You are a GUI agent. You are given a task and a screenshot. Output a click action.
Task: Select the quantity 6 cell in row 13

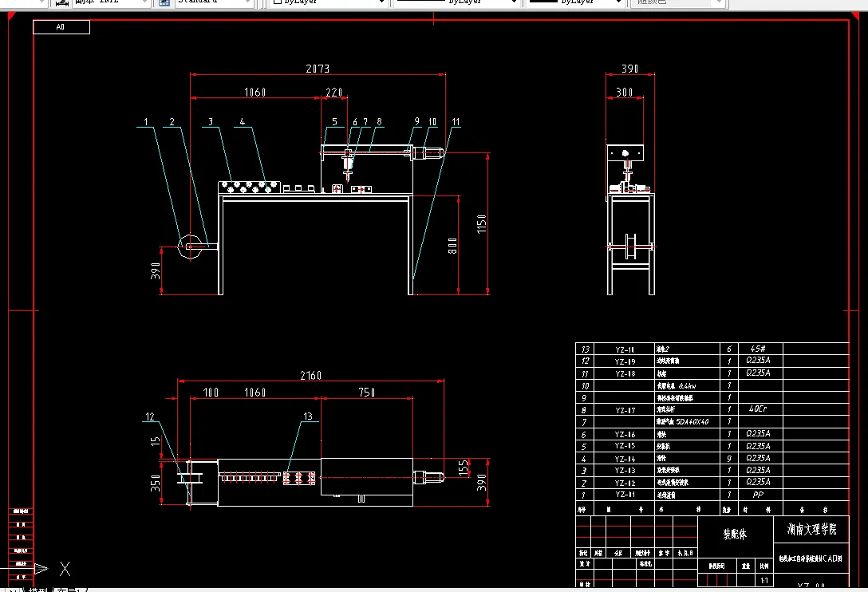[x=729, y=349]
